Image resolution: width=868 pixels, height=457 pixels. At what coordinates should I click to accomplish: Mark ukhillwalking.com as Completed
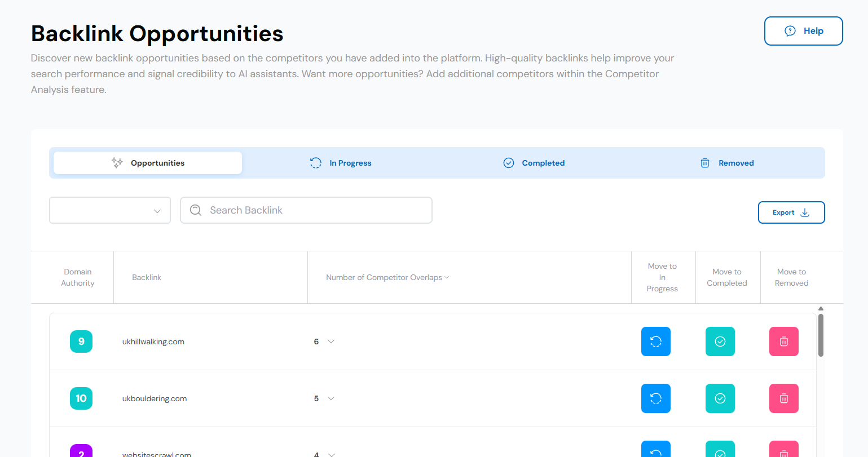point(720,341)
